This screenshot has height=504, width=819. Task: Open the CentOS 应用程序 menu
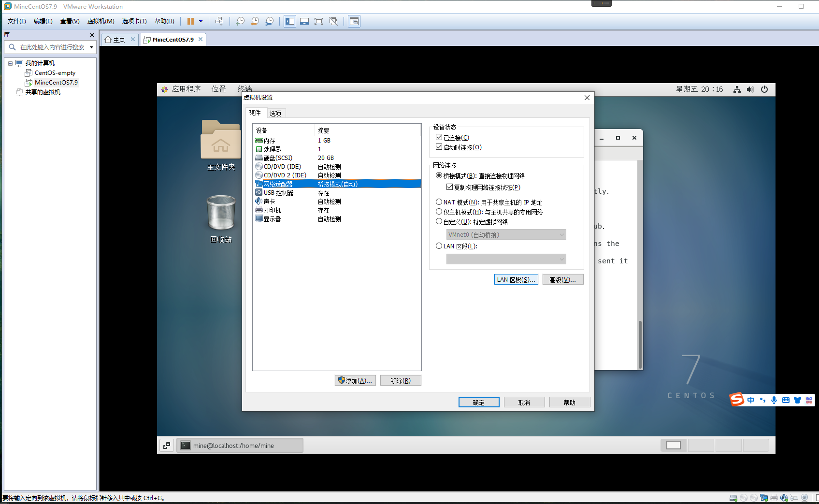(x=181, y=89)
